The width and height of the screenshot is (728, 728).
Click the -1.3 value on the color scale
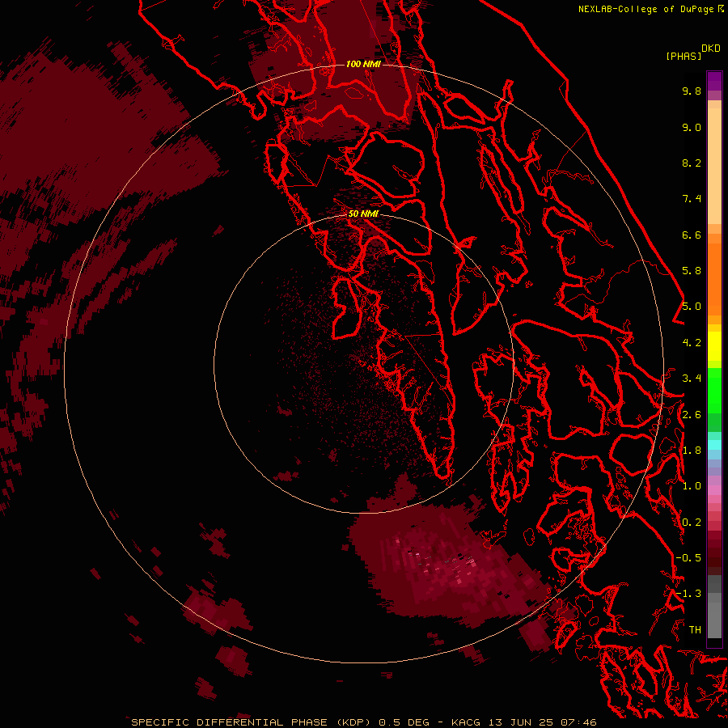coord(688,594)
